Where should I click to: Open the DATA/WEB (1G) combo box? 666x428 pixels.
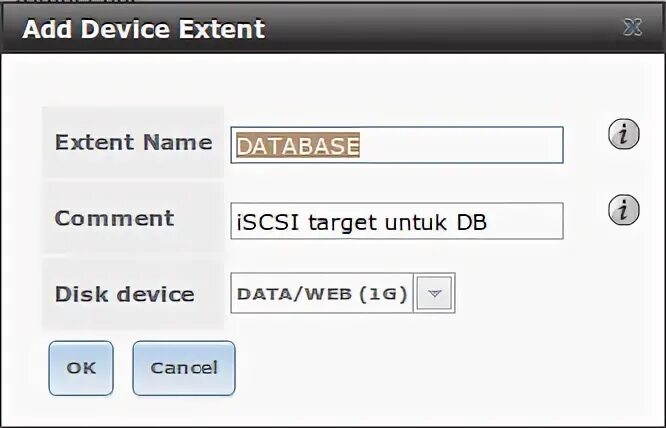[343, 293]
